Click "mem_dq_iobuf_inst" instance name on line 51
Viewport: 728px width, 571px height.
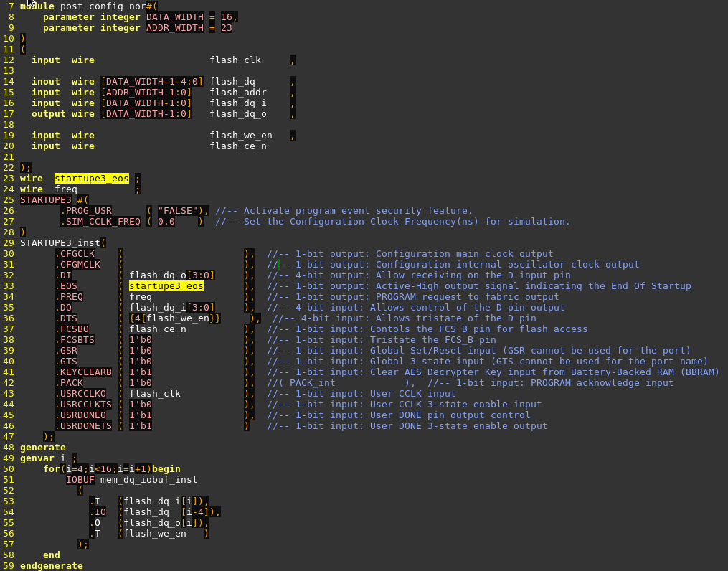[x=149, y=480]
